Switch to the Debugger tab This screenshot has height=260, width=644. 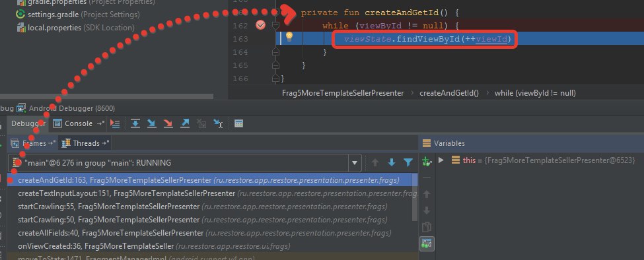click(x=28, y=123)
